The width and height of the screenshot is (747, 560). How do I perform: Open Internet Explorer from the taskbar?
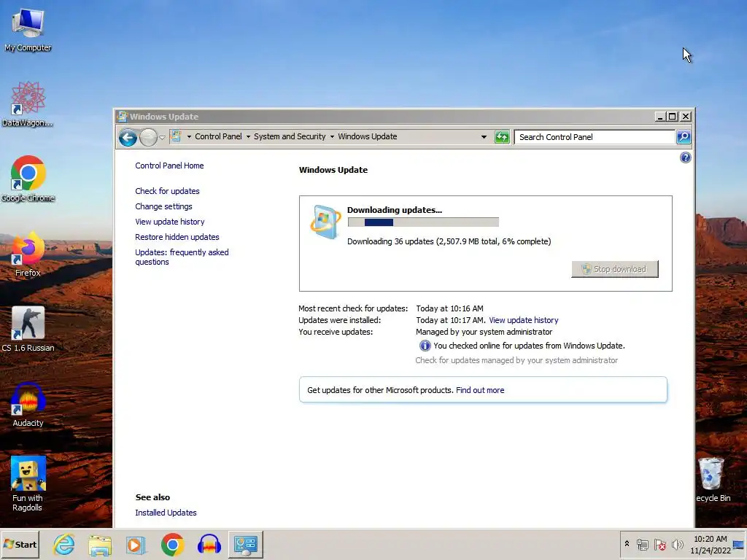(x=64, y=544)
